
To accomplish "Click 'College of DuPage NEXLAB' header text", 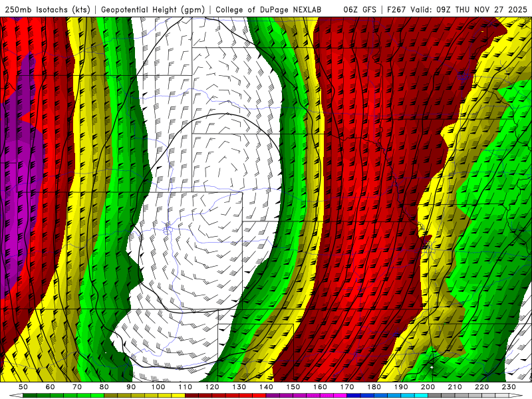I will coord(268,9).
